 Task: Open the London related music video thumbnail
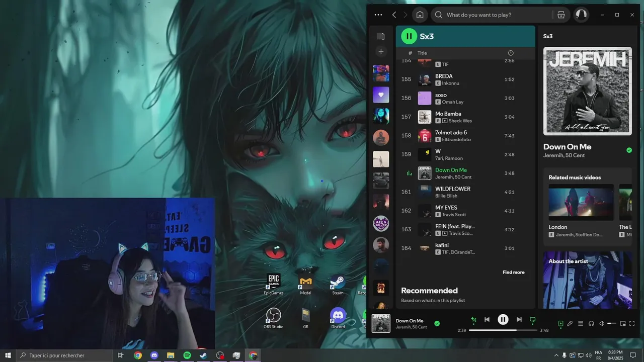coord(581,202)
